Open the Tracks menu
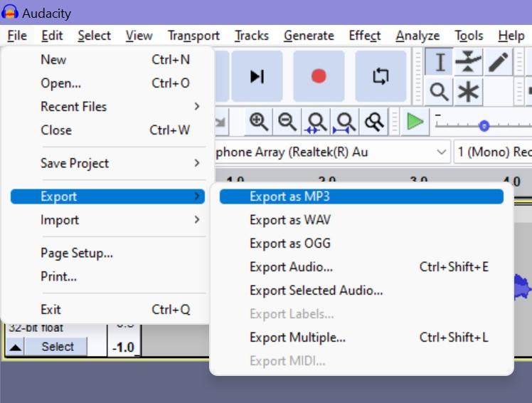The image size is (532, 403). click(x=251, y=36)
